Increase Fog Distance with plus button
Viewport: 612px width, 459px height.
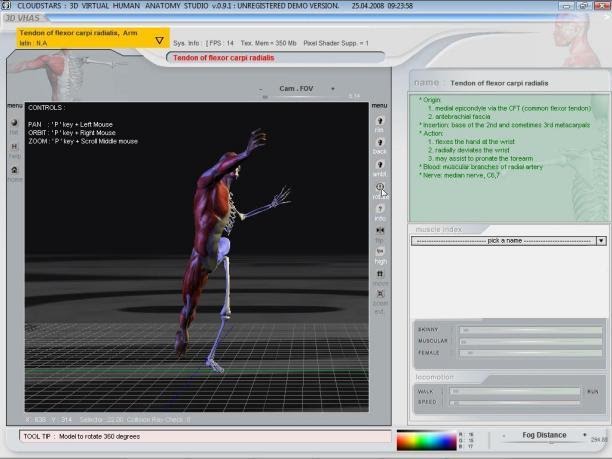pyautogui.click(x=584, y=435)
